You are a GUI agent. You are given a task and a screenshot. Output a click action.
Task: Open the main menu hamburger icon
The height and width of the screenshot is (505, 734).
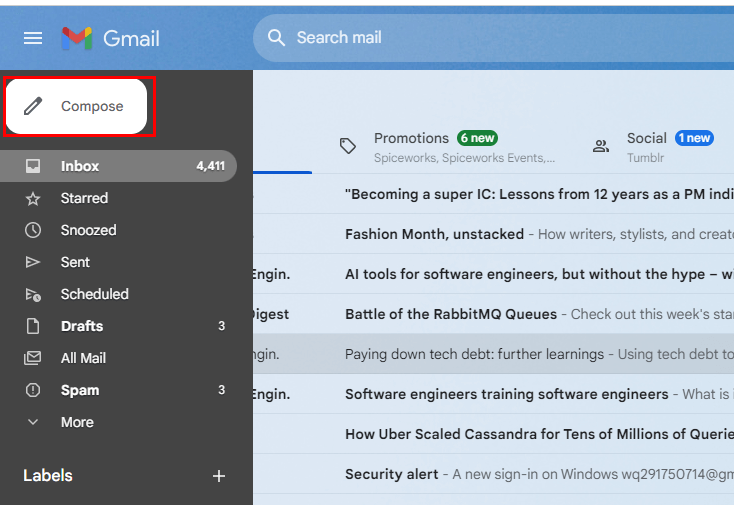pos(33,38)
